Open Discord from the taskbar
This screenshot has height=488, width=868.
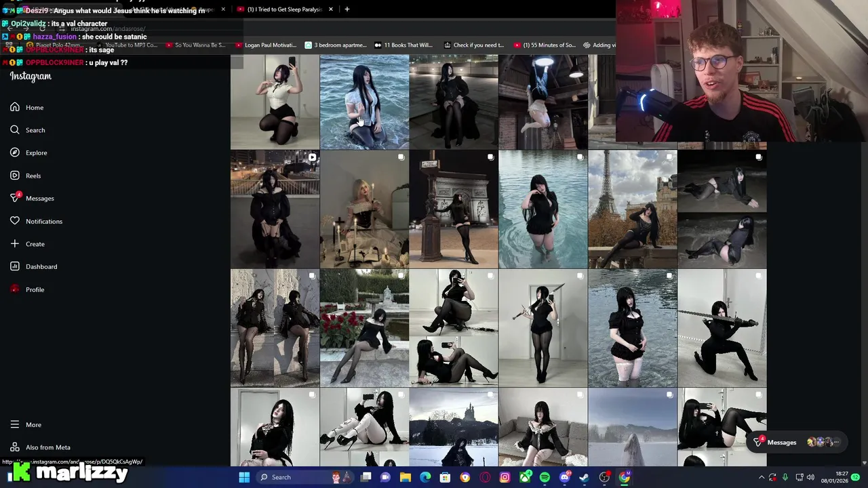point(565,477)
